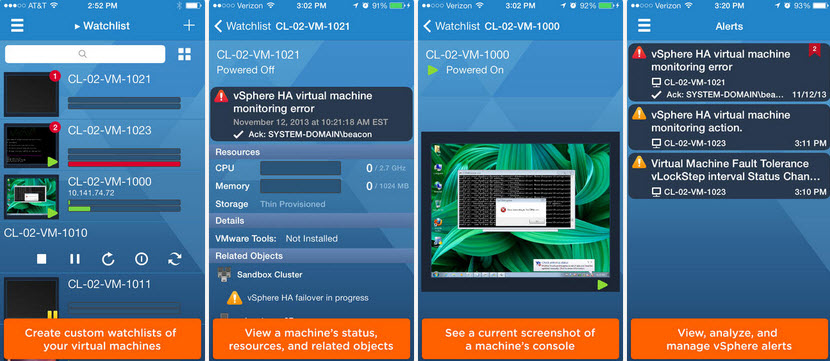This screenshot has height=361, width=830.
Task: Tap red alert badge 1 on CL-02-VM-1021
Action: (x=55, y=77)
